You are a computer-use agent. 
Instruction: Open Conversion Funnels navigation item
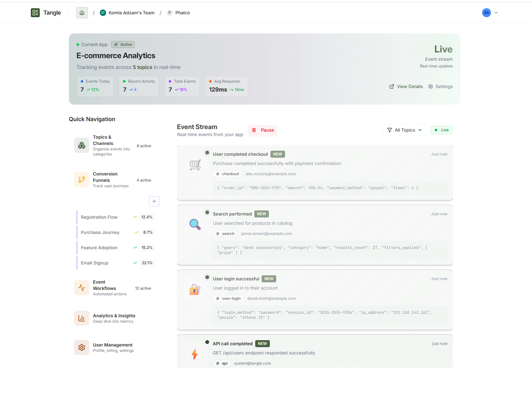click(114, 180)
